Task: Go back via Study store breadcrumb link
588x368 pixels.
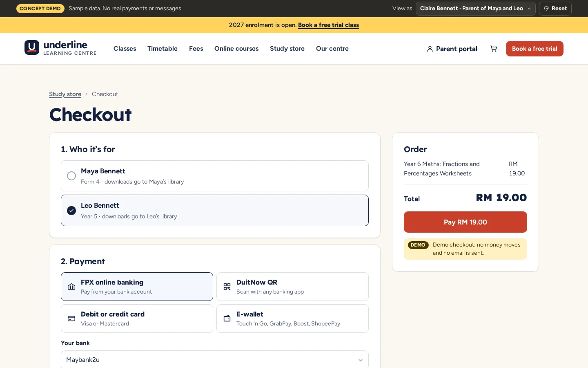Action: click(x=65, y=94)
